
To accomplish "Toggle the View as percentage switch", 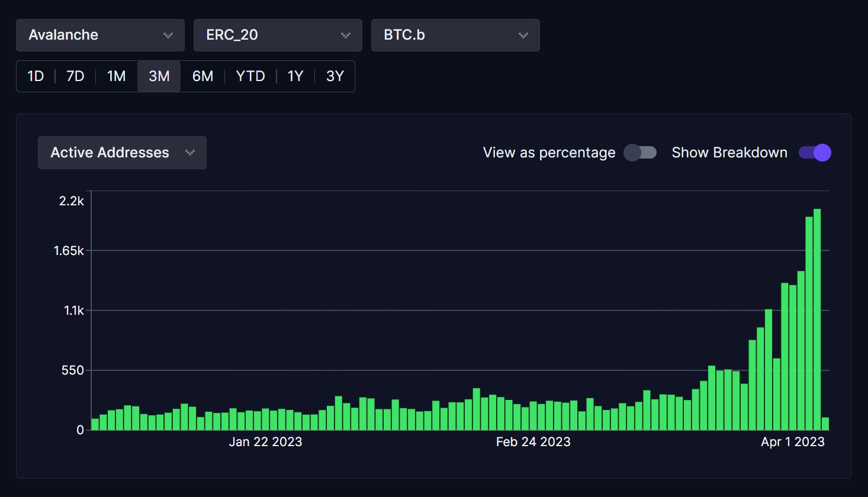I will (640, 153).
